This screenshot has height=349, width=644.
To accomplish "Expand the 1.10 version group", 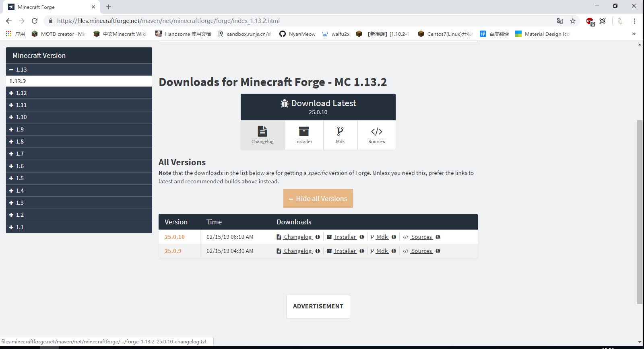I will point(79,117).
